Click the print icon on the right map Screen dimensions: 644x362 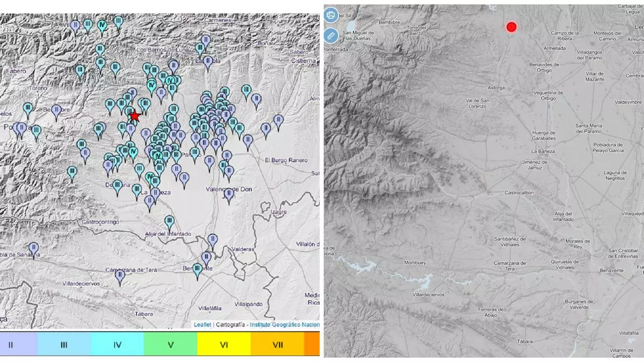[331, 14]
